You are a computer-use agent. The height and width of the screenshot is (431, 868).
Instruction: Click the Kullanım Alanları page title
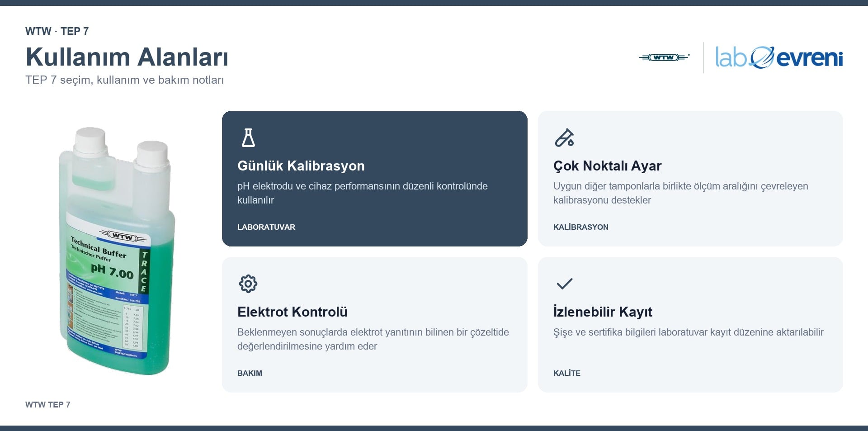[127, 57]
